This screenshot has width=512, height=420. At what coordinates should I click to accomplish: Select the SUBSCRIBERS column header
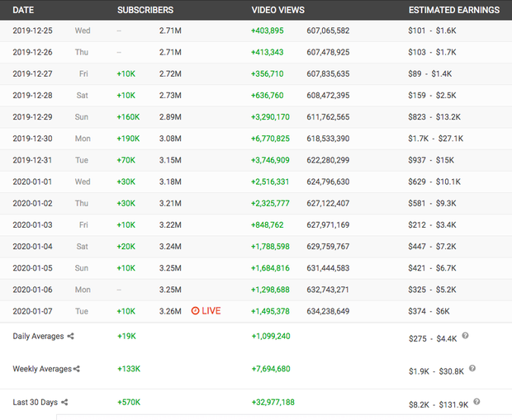pyautogui.click(x=145, y=10)
